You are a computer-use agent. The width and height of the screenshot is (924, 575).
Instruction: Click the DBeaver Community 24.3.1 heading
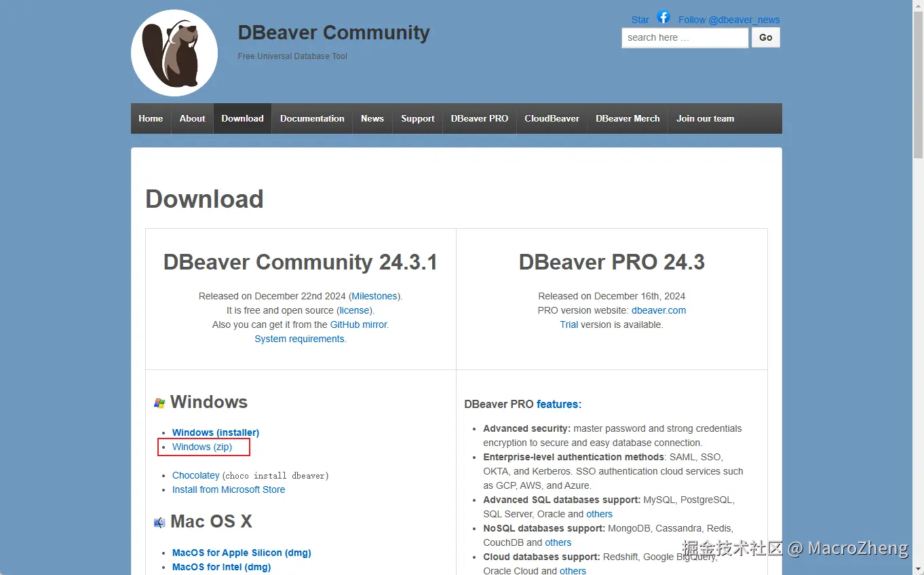tap(301, 262)
